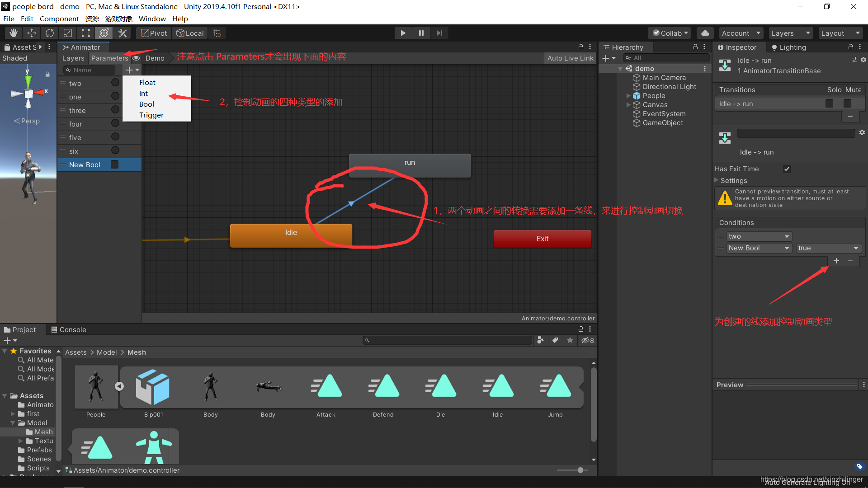Screen dimensions: 868x488
Task: Expand transition Settings foldout
Action: (717, 180)
